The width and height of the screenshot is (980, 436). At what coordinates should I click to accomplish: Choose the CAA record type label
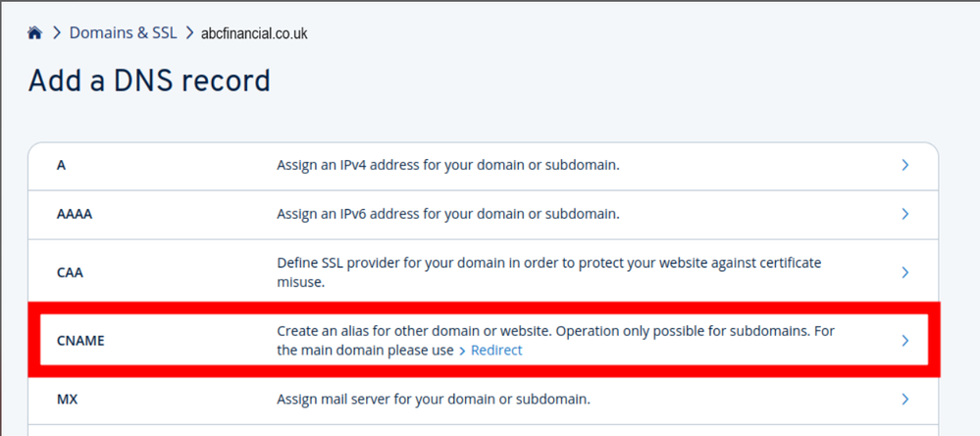coord(70,273)
